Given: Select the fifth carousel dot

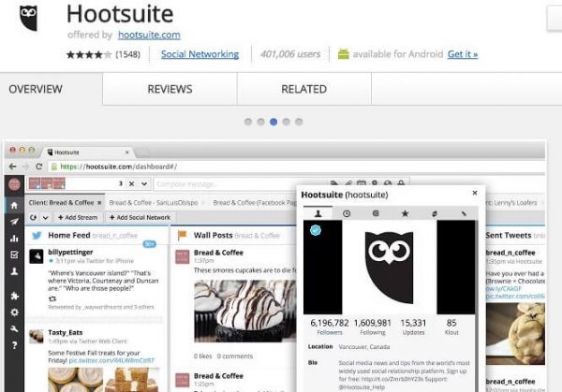Looking at the screenshot, I should [299, 122].
